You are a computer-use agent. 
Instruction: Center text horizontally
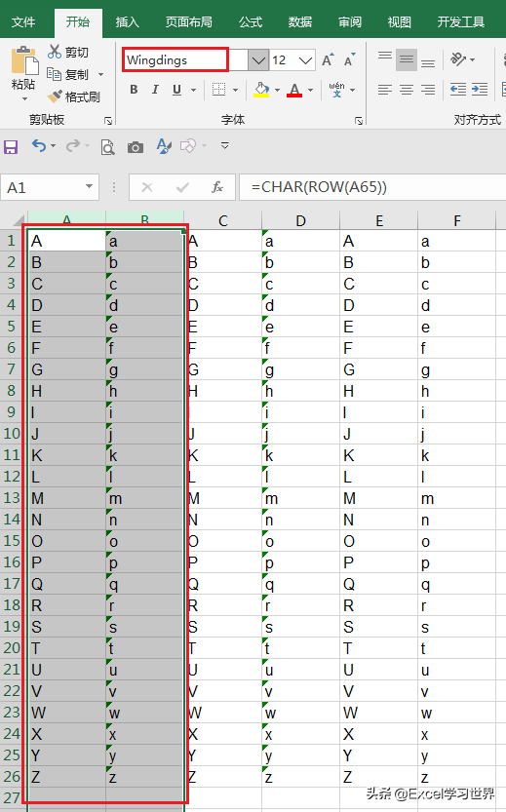(x=407, y=90)
